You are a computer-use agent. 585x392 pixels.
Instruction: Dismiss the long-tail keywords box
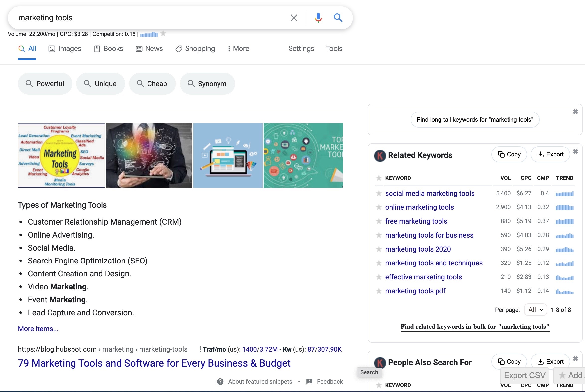pos(575,112)
